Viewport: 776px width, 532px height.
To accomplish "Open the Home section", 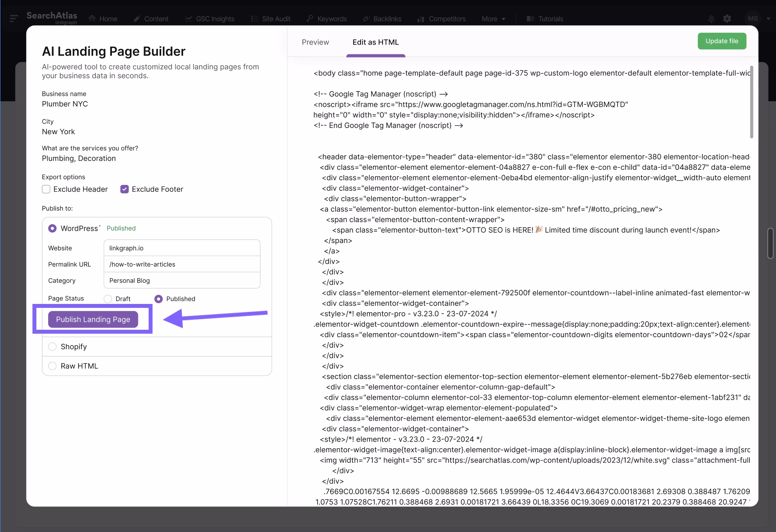I will coord(103,18).
